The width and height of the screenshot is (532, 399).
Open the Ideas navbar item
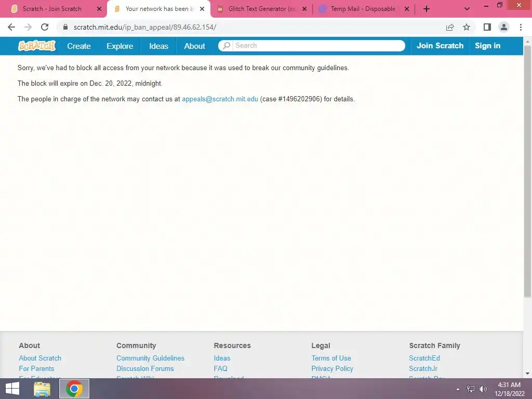point(158,46)
